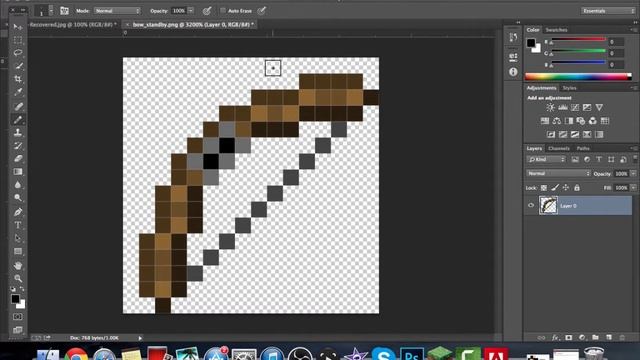Image resolution: width=640 pixels, height=360 pixels.
Task: Select the Clone Stamp tool
Action: pyautogui.click(x=18, y=133)
